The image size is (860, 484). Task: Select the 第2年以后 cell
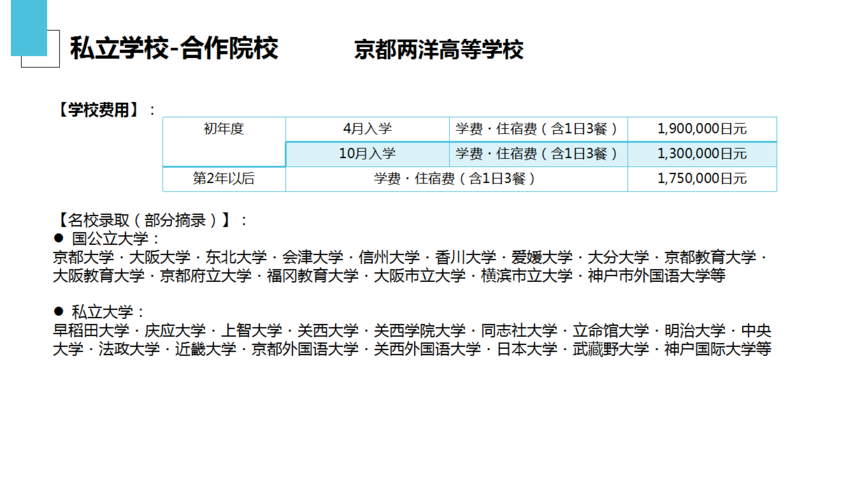coord(224,178)
